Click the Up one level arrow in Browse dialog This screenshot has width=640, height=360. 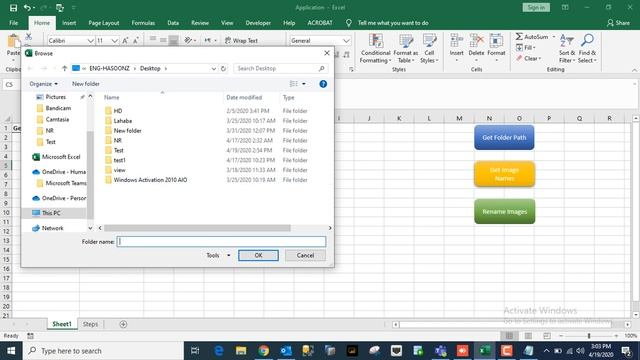click(x=64, y=69)
